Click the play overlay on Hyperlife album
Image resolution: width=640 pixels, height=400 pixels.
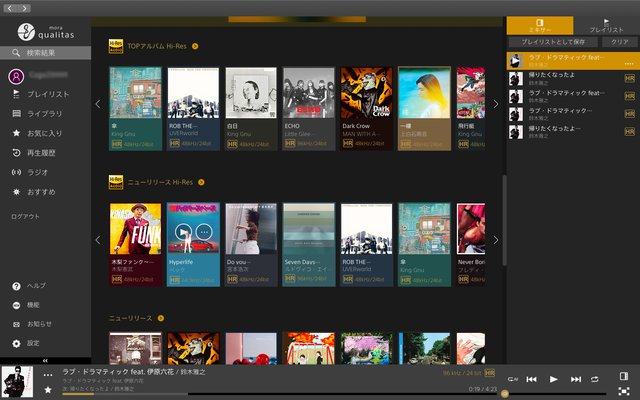tap(183, 232)
